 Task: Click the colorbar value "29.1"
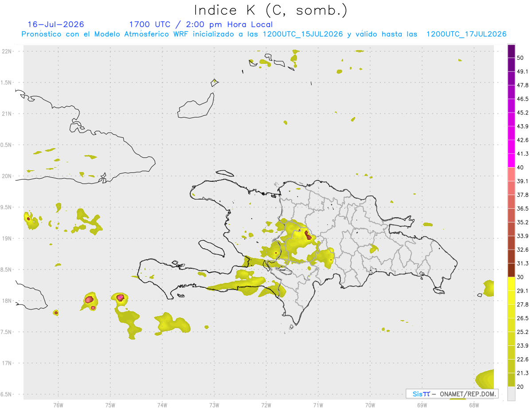tap(523, 291)
